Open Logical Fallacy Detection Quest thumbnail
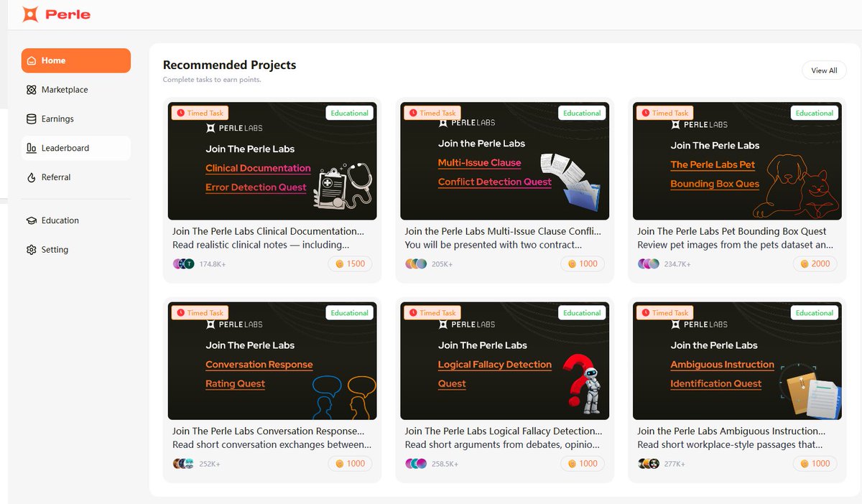 504,361
